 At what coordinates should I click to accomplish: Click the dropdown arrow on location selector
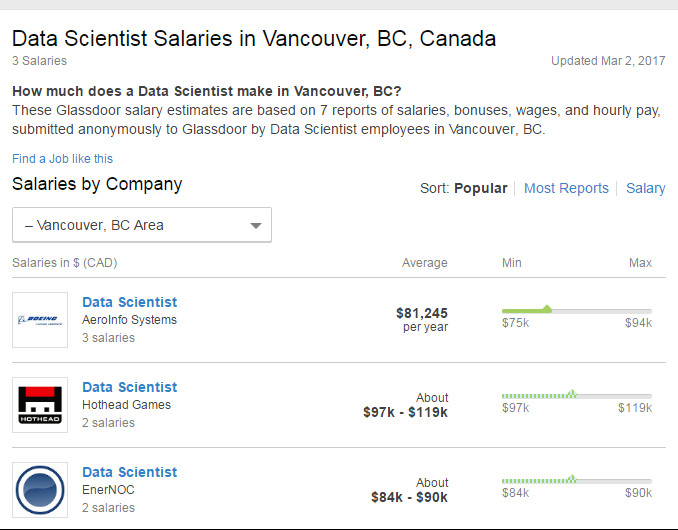pos(256,226)
